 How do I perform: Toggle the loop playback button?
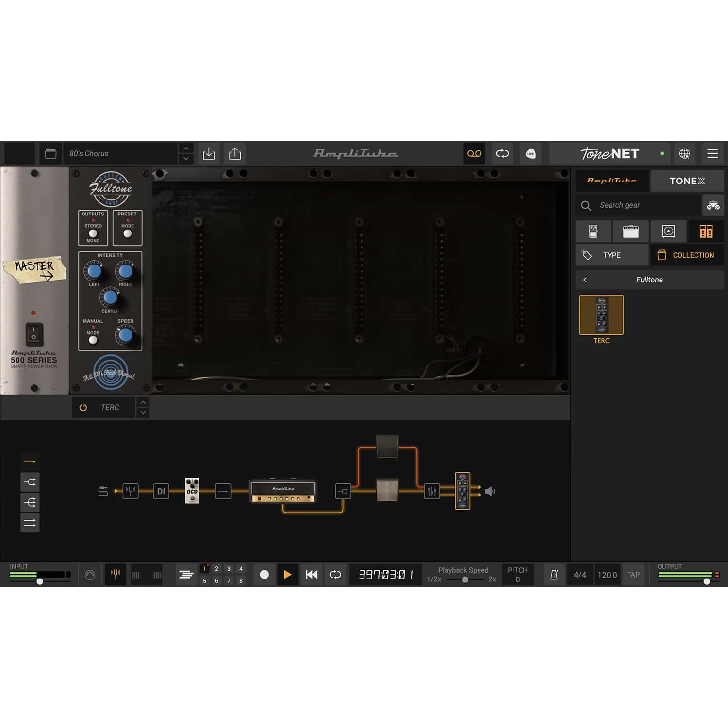point(335,575)
